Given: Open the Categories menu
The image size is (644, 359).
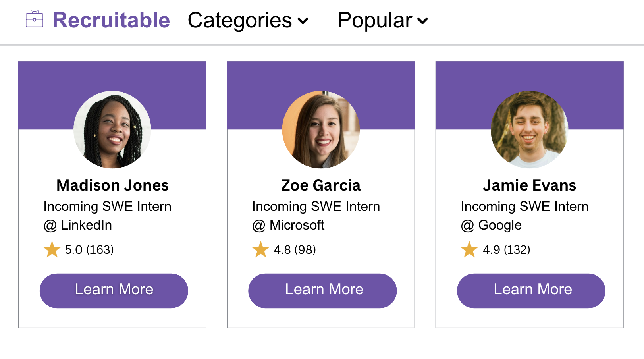Looking at the screenshot, I should [x=240, y=20].
